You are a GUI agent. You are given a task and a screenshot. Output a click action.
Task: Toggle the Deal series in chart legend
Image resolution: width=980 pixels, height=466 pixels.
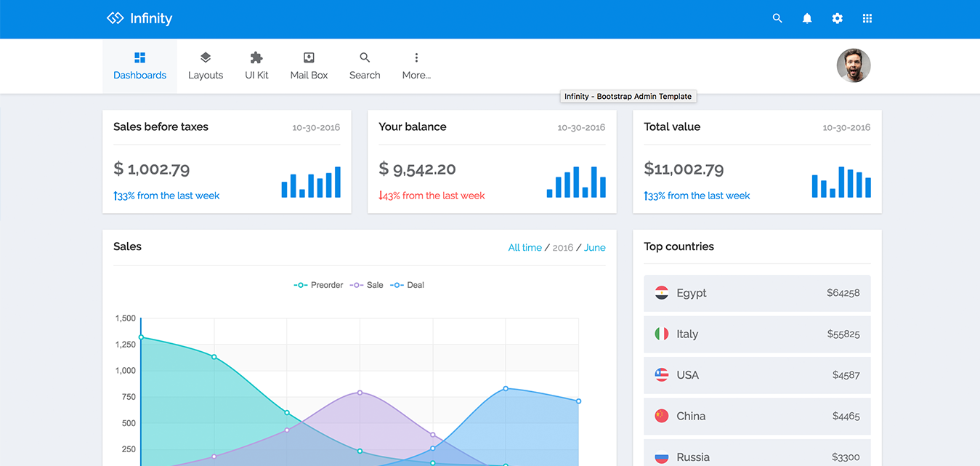coord(408,285)
